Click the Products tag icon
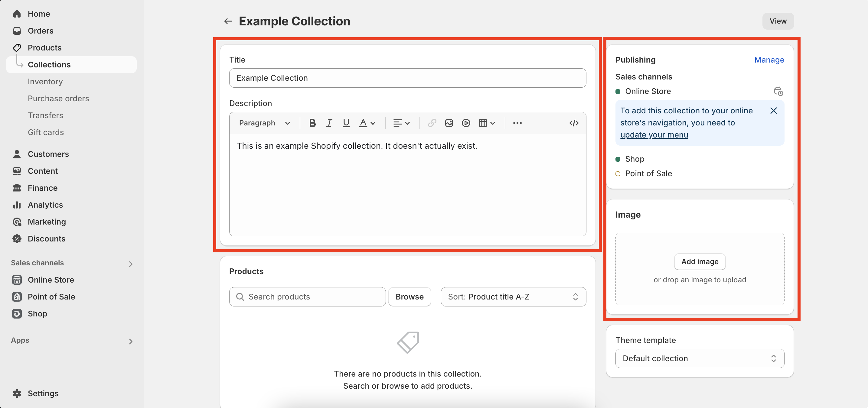Screen dimensions: 868x408 click(x=17, y=47)
